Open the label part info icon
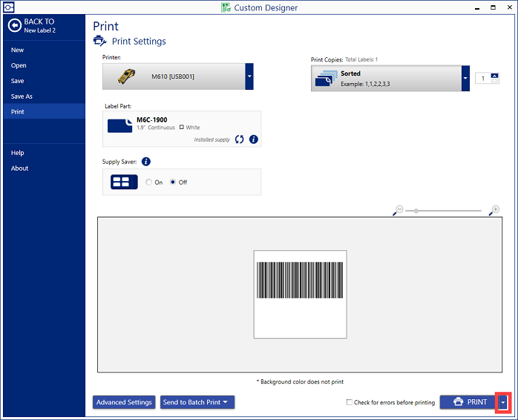This screenshot has height=420, width=518. click(x=254, y=140)
